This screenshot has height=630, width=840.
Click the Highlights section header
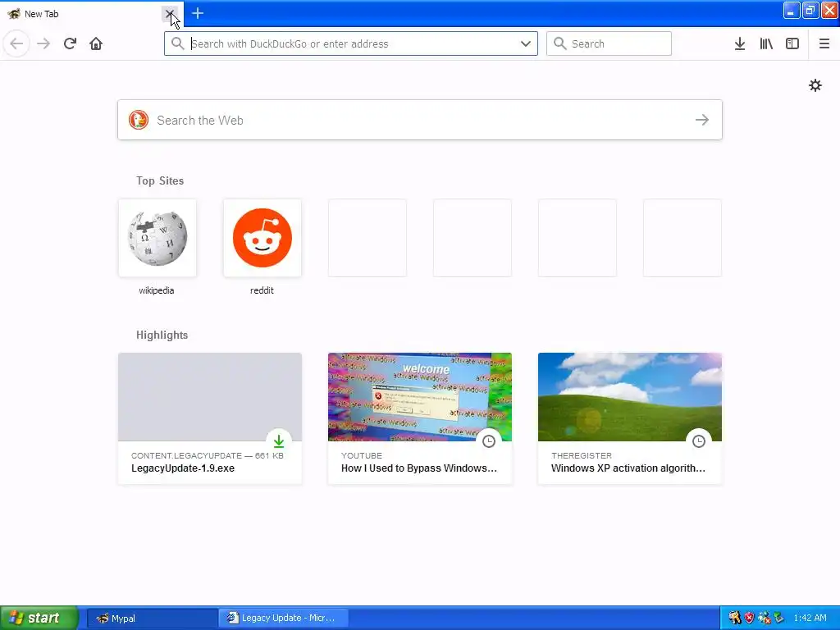click(x=162, y=335)
